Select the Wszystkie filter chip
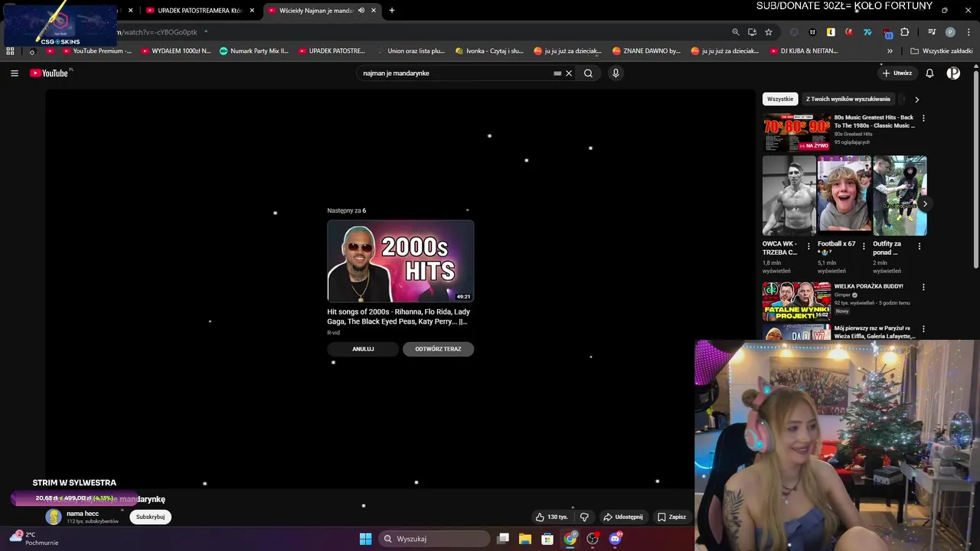This screenshot has height=551, width=980. tap(780, 99)
